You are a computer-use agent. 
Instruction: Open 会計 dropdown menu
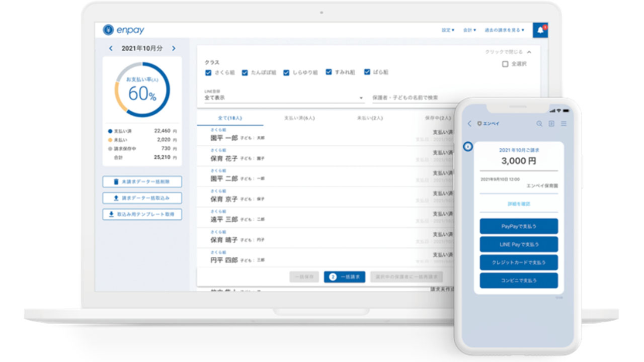[469, 30]
